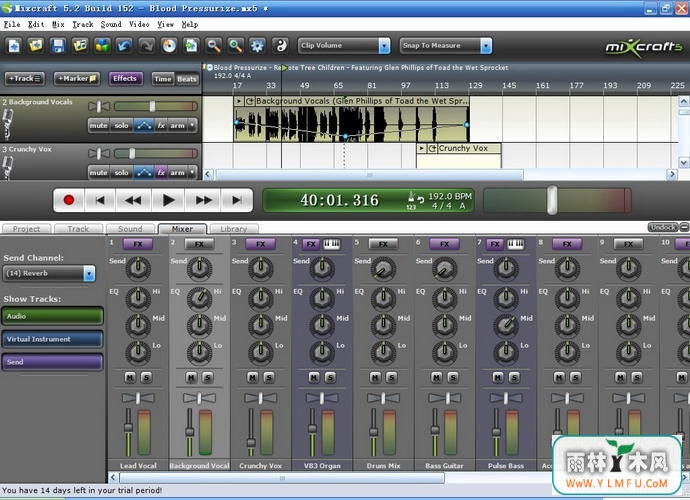The width and height of the screenshot is (690, 500).
Task: Open the FX button on mixer channel 5
Action: (x=383, y=244)
